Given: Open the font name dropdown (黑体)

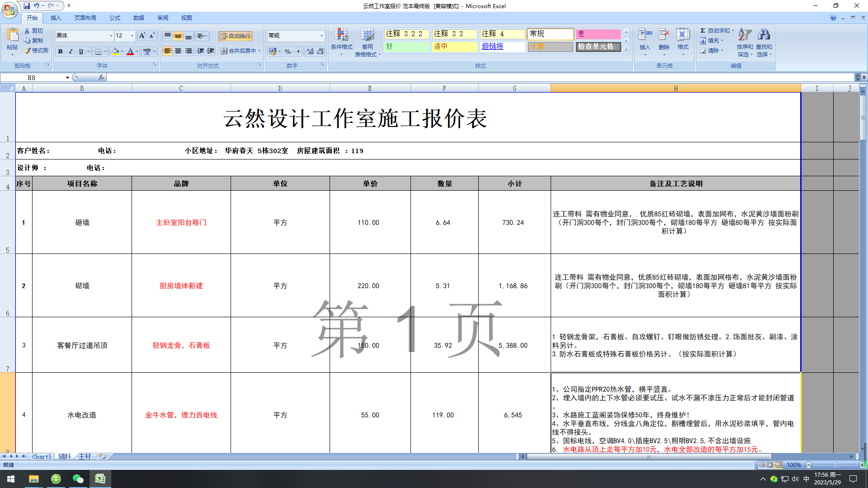Looking at the screenshot, I should [x=111, y=36].
